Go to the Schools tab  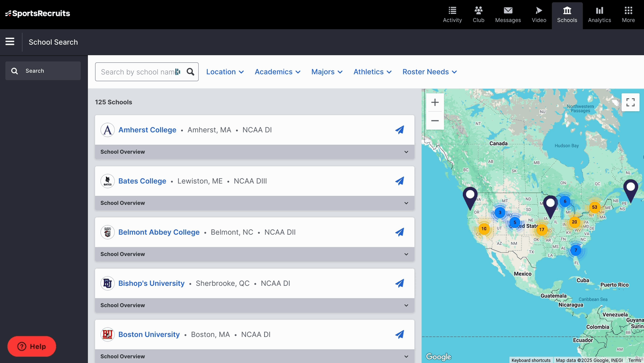pyautogui.click(x=567, y=16)
